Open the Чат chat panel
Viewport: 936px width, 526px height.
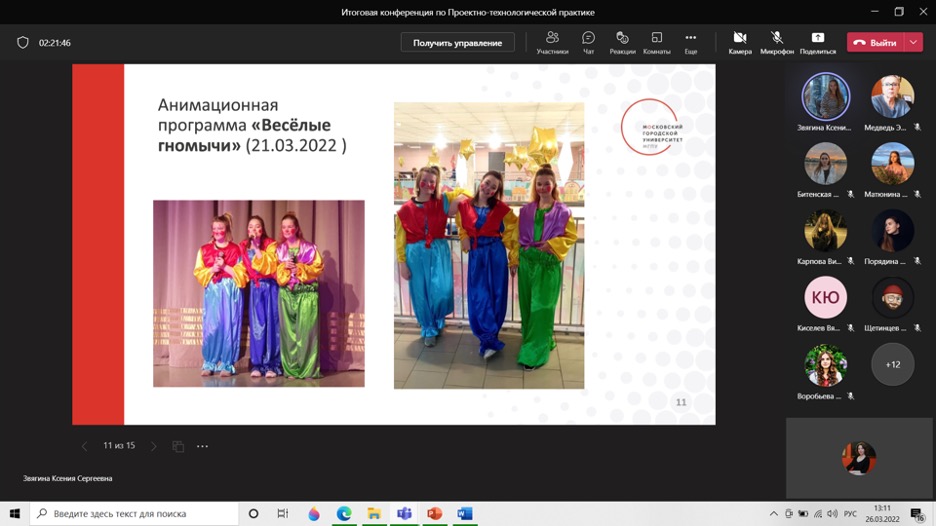[x=588, y=42]
